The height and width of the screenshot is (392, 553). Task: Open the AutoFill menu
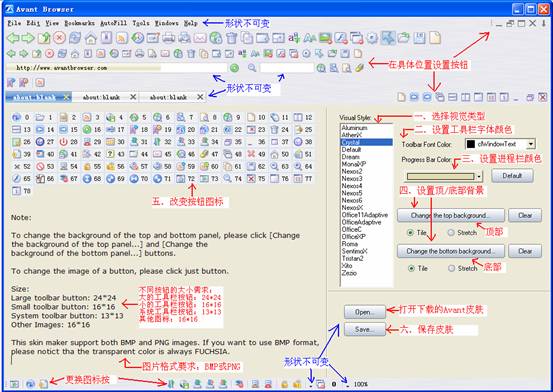pos(114,23)
